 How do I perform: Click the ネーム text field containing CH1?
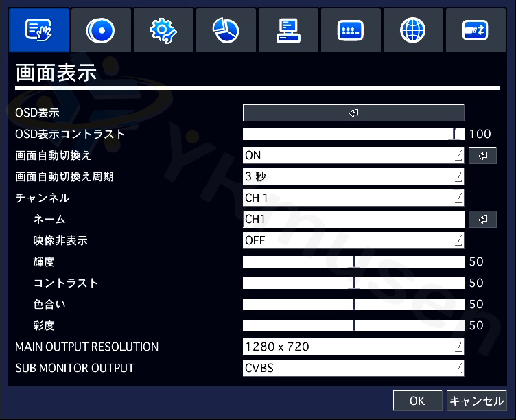[x=353, y=220]
